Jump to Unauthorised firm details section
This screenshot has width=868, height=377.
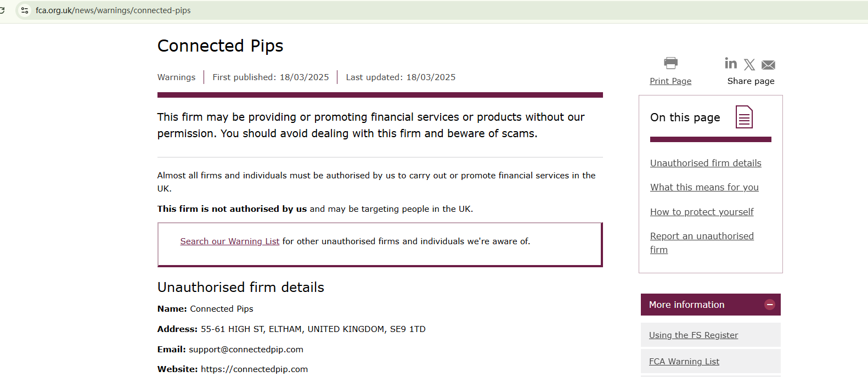pyautogui.click(x=706, y=163)
